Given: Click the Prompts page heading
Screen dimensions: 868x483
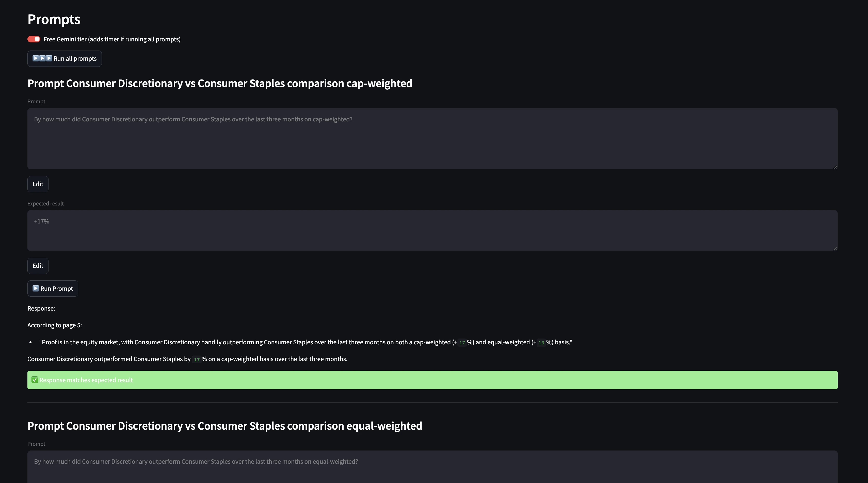Looking at the screenshot, I should tap(54, 19).
